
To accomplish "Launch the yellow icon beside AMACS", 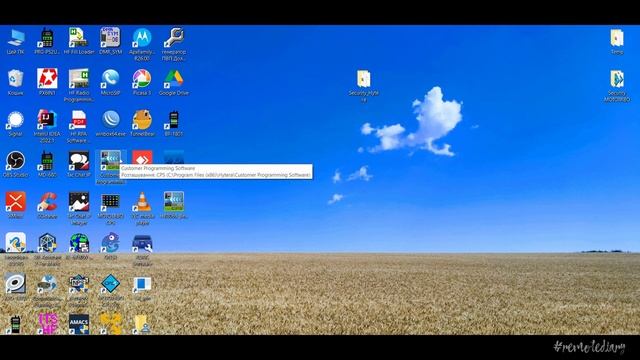I will tap(110, 323).
